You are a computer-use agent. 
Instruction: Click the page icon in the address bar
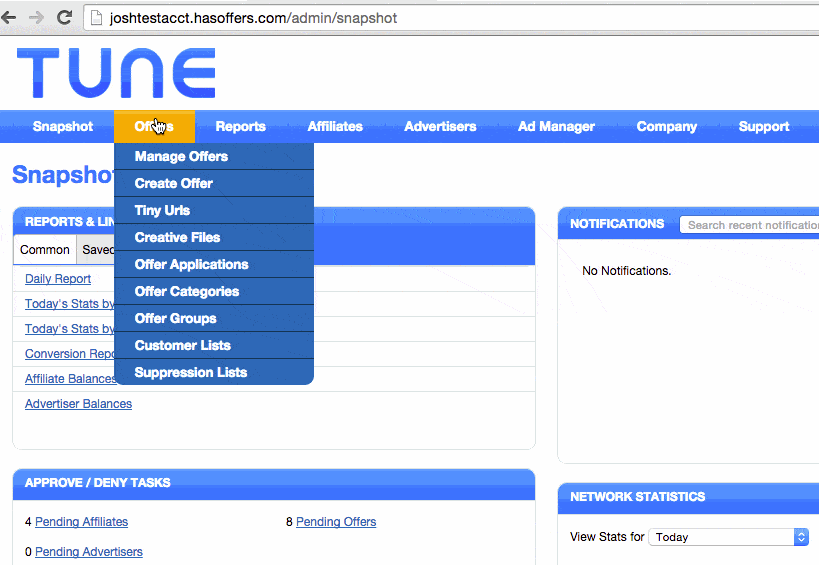[x=96, y=18]
